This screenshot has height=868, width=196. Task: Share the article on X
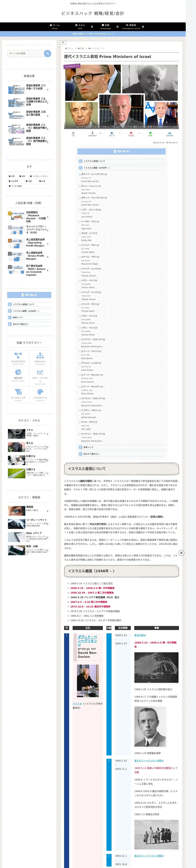point(73,134)
